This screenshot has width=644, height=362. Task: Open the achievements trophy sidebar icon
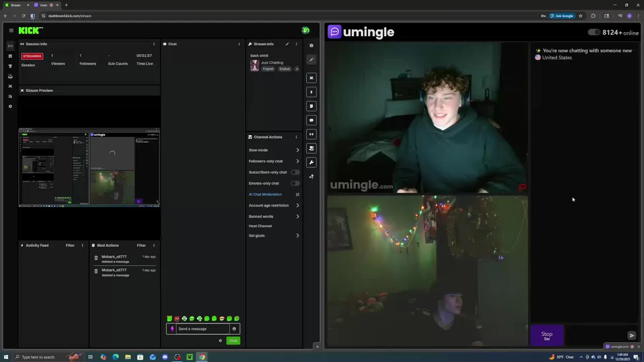coord(10,66)
